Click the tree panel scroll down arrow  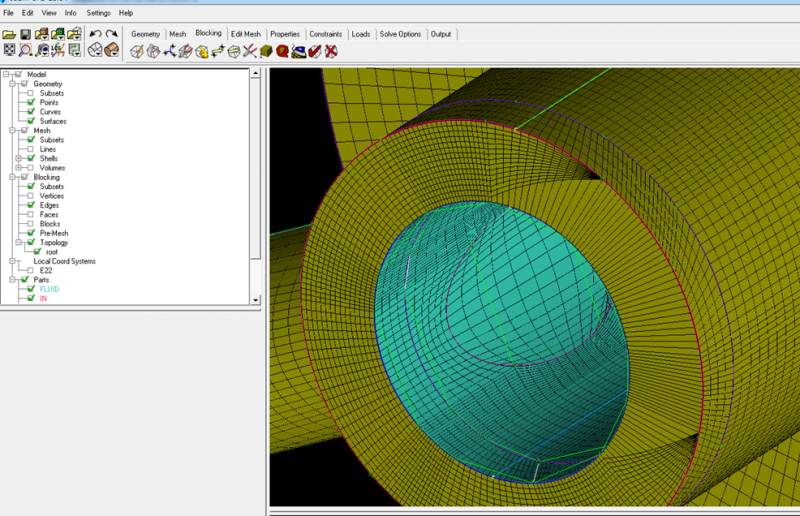257,299
